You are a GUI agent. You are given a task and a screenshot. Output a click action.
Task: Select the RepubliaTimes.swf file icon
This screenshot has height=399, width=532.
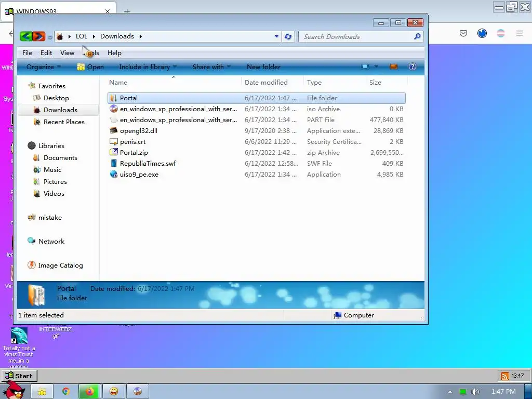[x=114, y=163]
